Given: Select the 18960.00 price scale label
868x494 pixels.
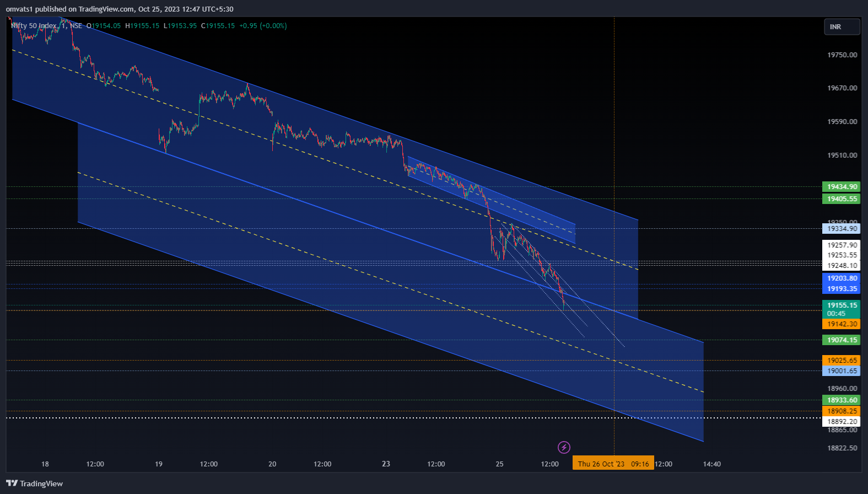Looking at the screenshot, I should click(842, 389).
